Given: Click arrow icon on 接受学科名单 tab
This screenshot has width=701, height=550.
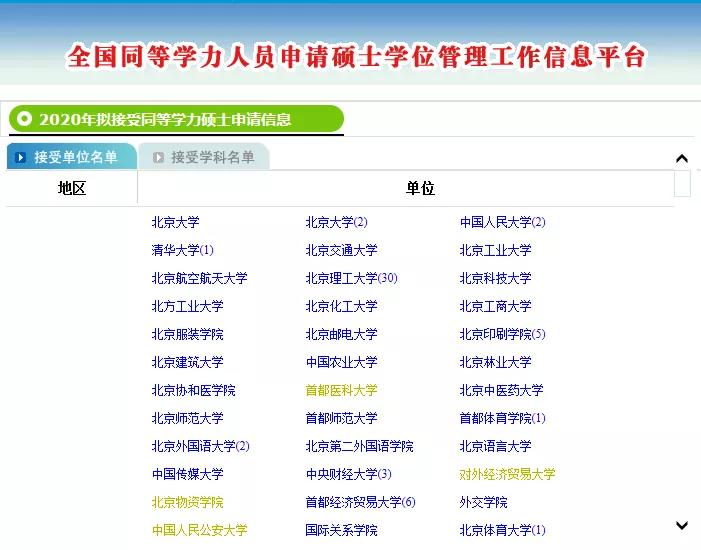Looking at the screenshot, I should (158, 157).
